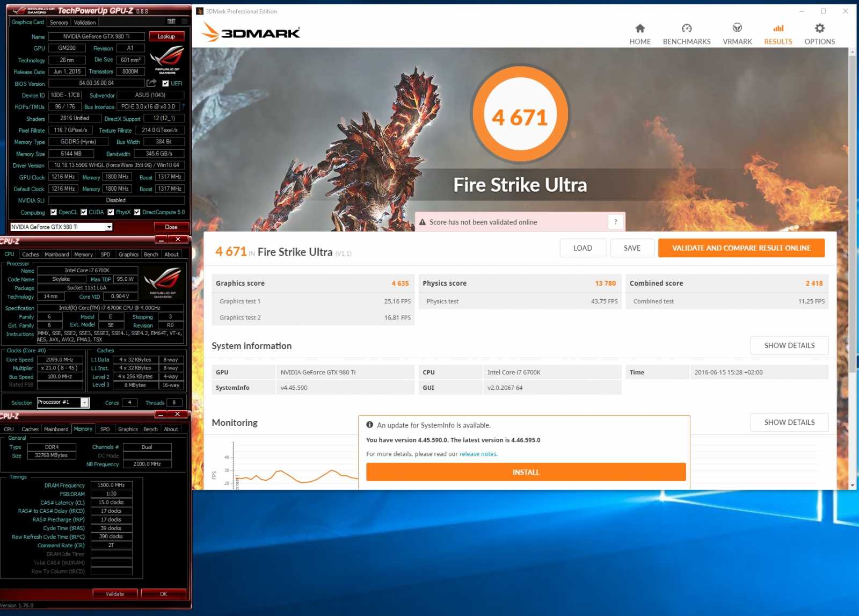Click the question mark next to validation warning
Viewport: 859px width, 616px height.
[615, 222]
